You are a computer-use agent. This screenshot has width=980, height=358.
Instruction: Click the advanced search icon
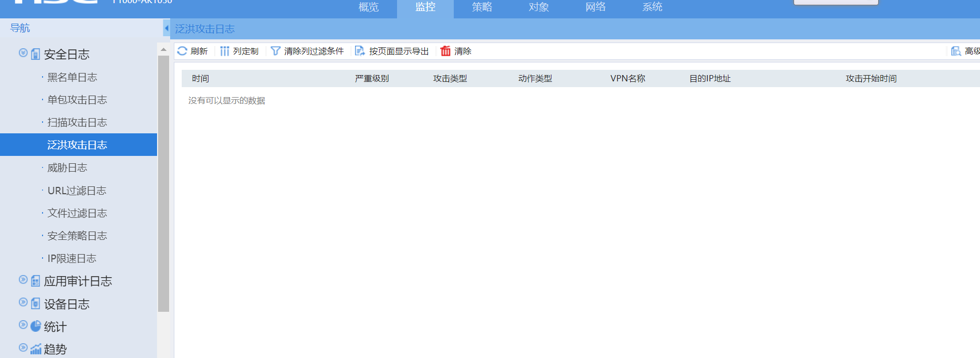point(956,51)
